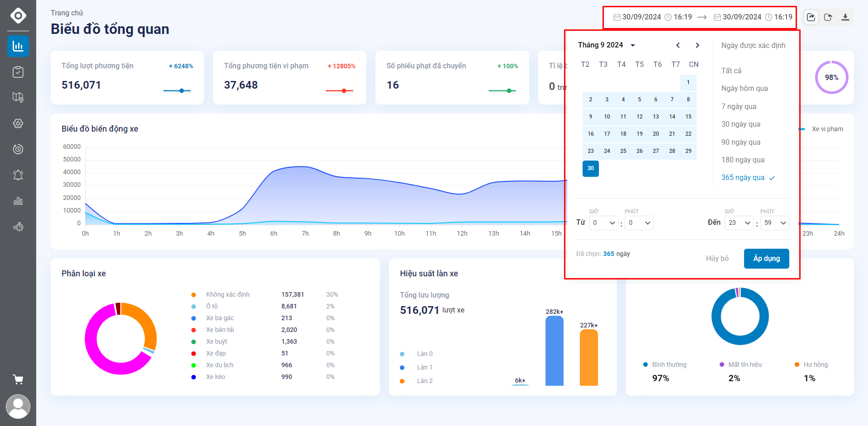Pick day 20 in the calendar
The image size is (868, 426).
click(x=656, y=134)
